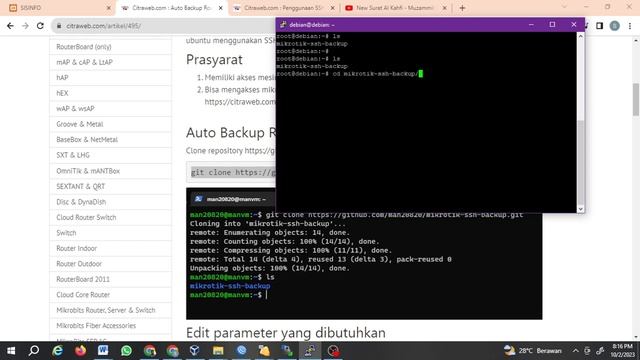Open Chrome profile avatar

(x=615, y=26)
